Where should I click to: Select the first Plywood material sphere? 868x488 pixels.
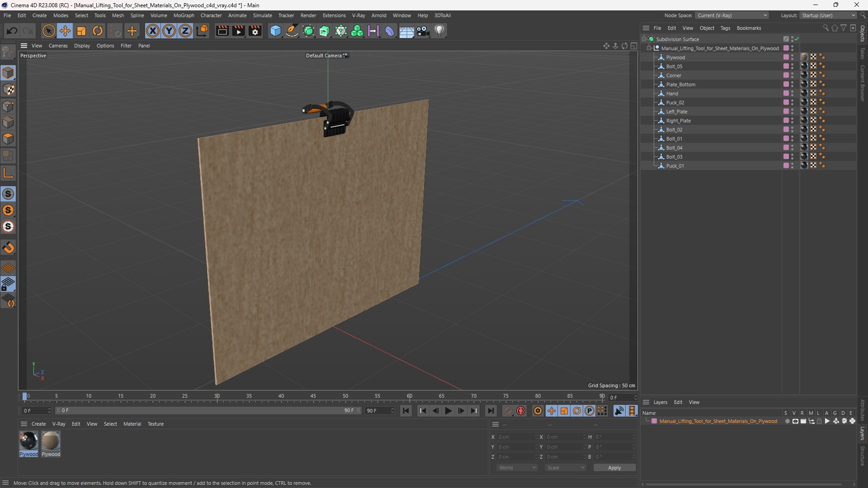[28, 441]
